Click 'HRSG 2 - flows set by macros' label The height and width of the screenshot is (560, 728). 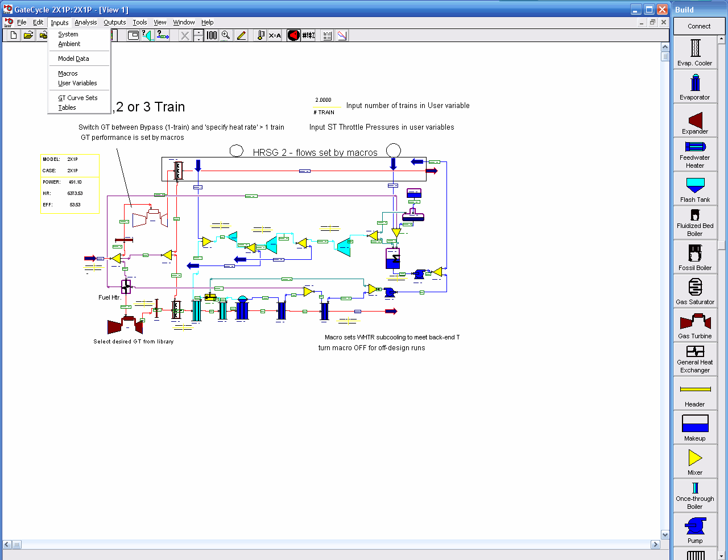pos(315,152)
